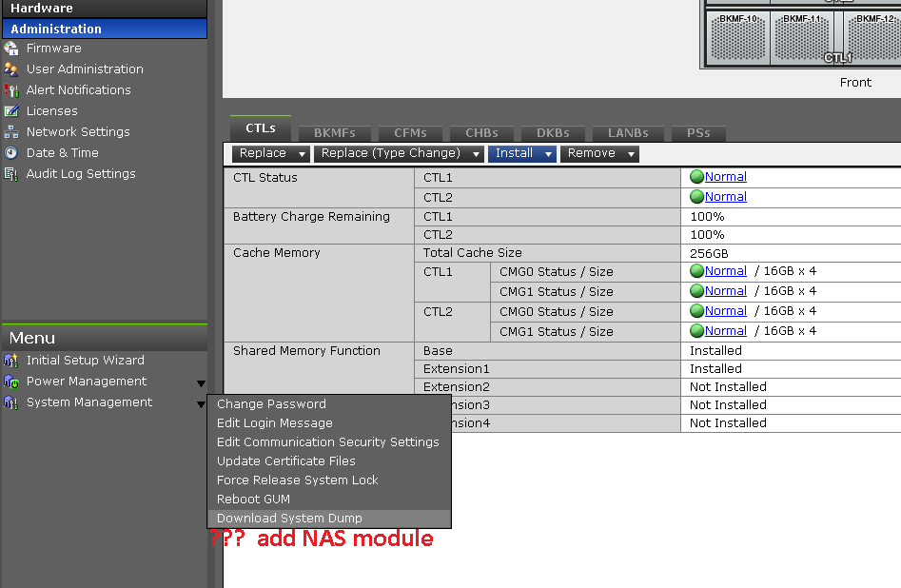Switch to the CFMs tab
Image resolution: width=901 pixels, height=588 pixels.
pyautogui.click(x=410, y=133)
